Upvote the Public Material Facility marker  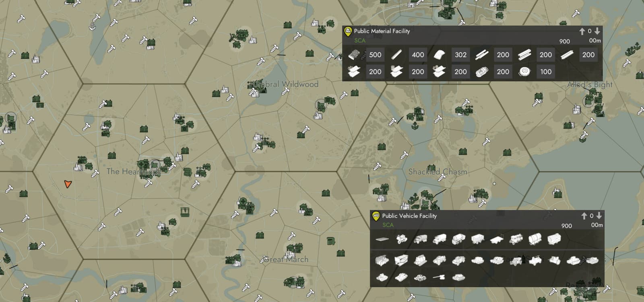coord(582,31)
